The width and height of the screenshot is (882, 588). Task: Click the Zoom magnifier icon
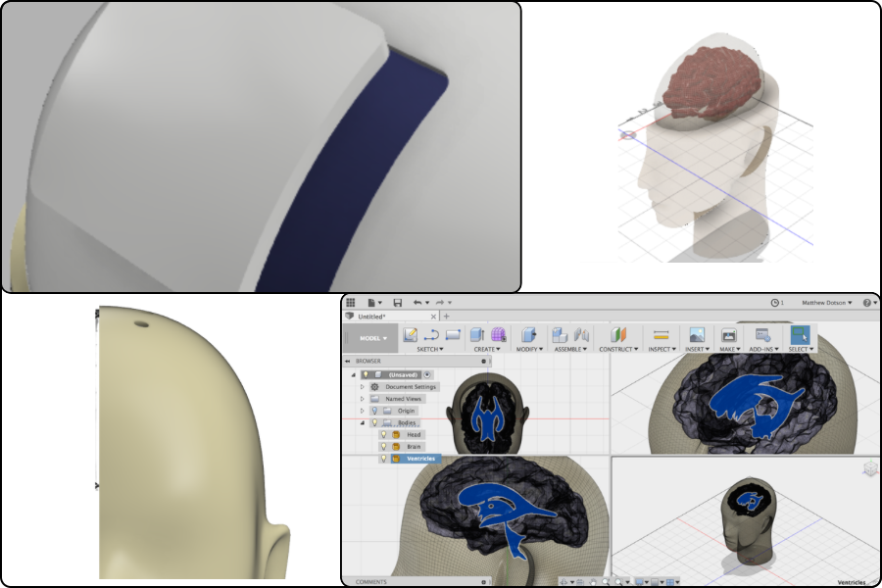coord(606,582)
